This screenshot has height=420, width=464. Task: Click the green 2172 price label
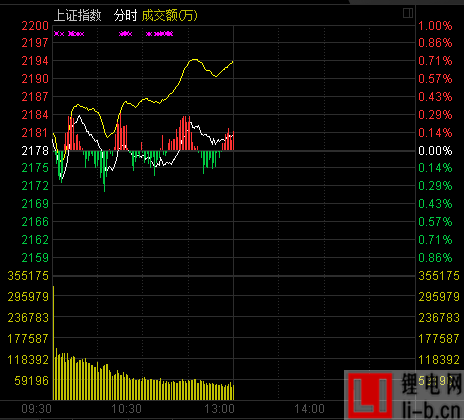tap(35, 186)
